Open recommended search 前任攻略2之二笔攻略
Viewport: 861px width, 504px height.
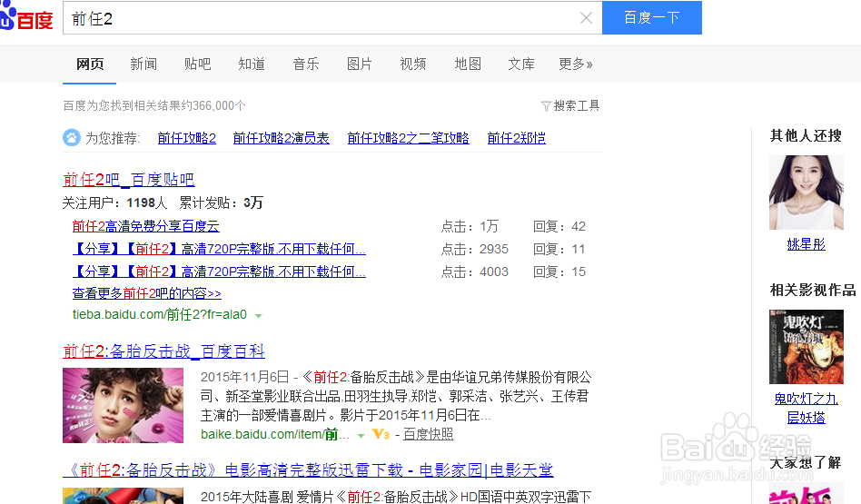point(408,138)
